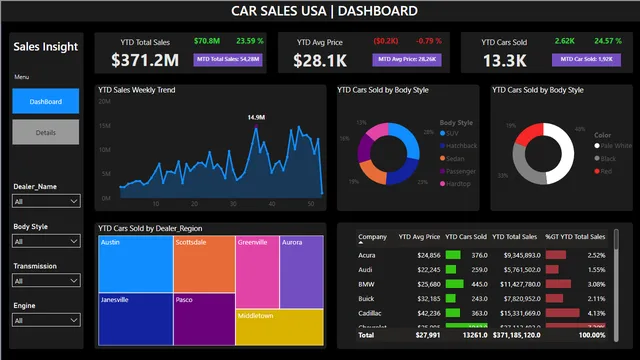Click the Greenville treemap tile
This screenshot has height=360, width=640.
[258, 272]
